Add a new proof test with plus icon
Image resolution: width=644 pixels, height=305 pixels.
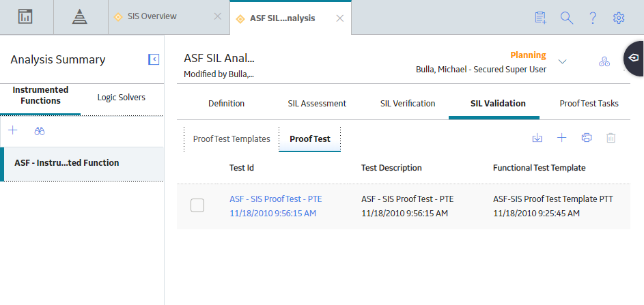[561, 138]
